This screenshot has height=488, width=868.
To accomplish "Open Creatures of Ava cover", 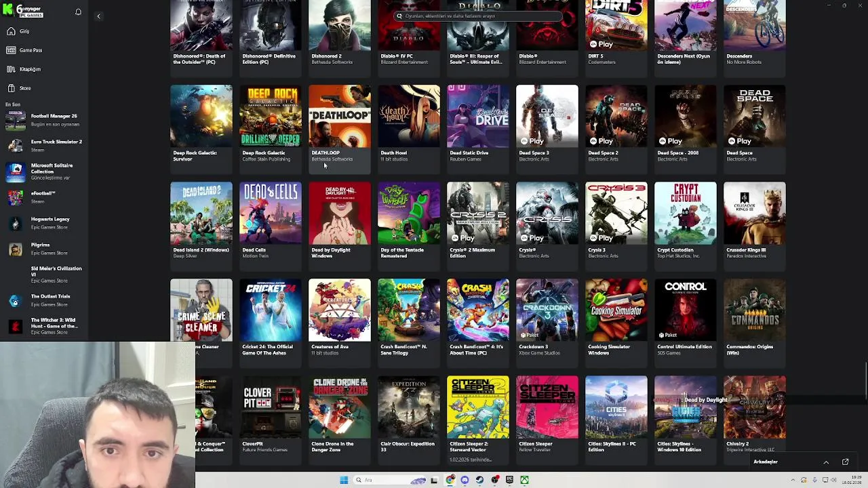I will [340, 310].
